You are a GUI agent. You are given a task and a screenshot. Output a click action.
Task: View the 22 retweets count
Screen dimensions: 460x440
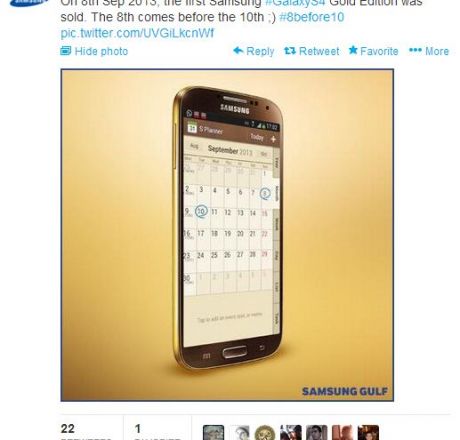tap(68, 429)
